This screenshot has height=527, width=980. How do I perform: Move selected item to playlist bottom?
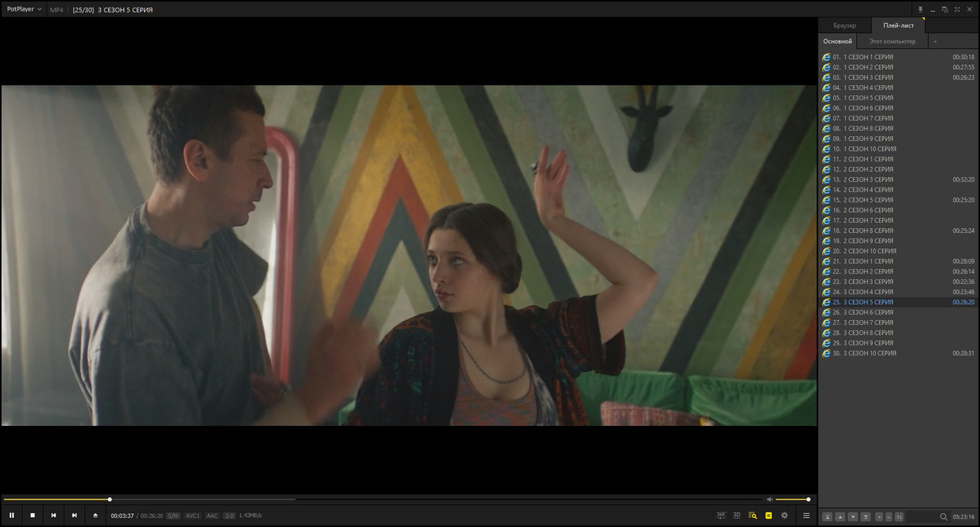point(866,516)
